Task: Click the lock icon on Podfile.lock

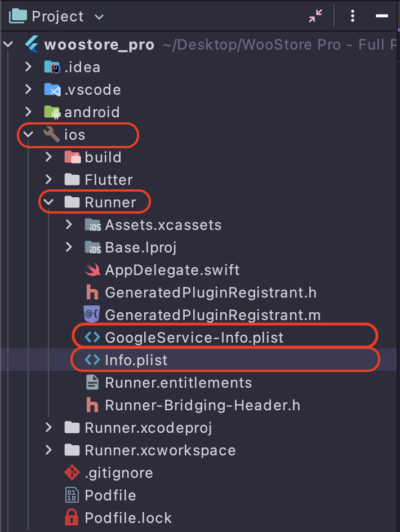Action: pyautogui.click(x=72, y=518)
